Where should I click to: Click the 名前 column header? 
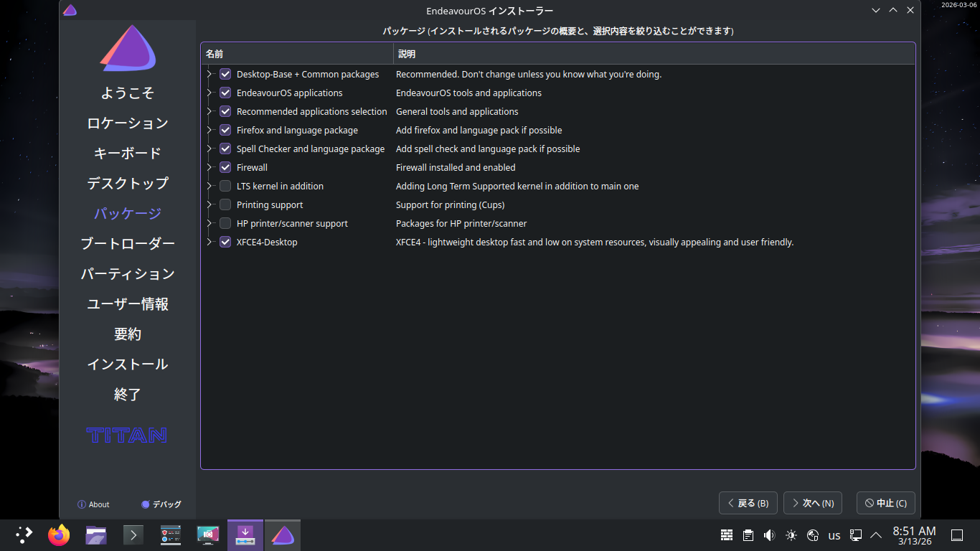point(297,54)
